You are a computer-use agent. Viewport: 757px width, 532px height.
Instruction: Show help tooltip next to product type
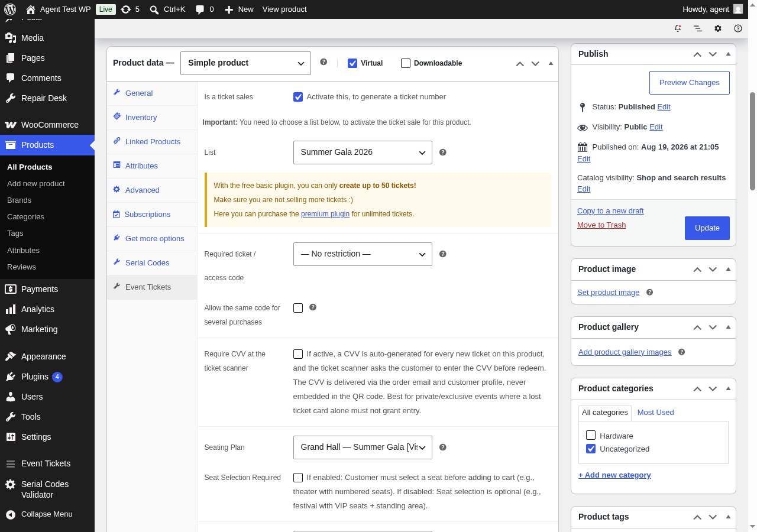(x=323, y=61)
